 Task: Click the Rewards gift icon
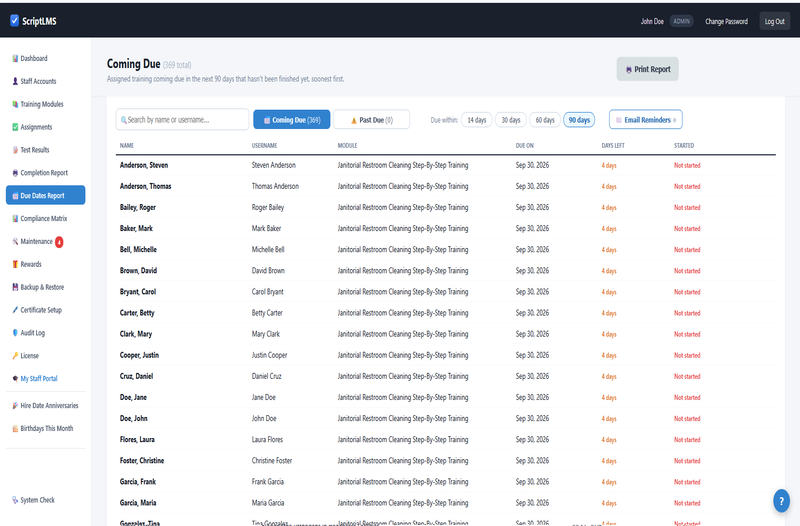(15, 264)
